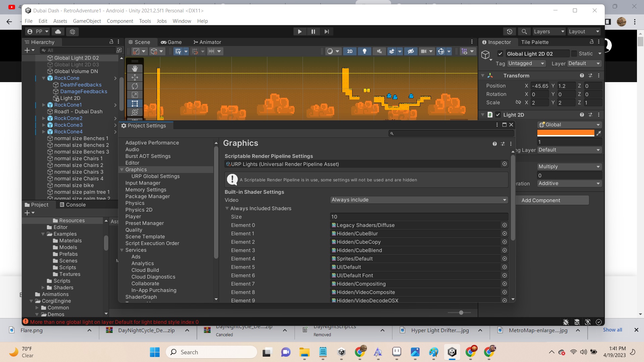This screenshot has height=362, width=644.
Task: Select the Transform tool in Scene
Action: pyautogui.click(x=135, y=112)
